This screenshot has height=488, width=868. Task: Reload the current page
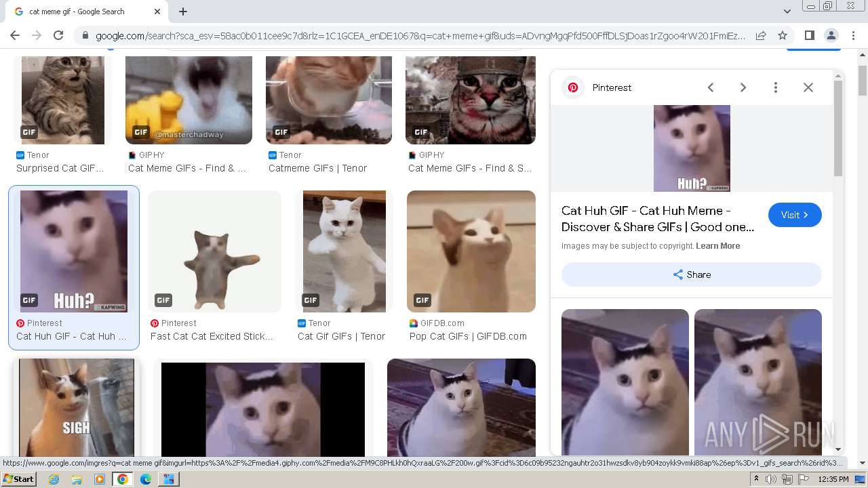point(58,35)
